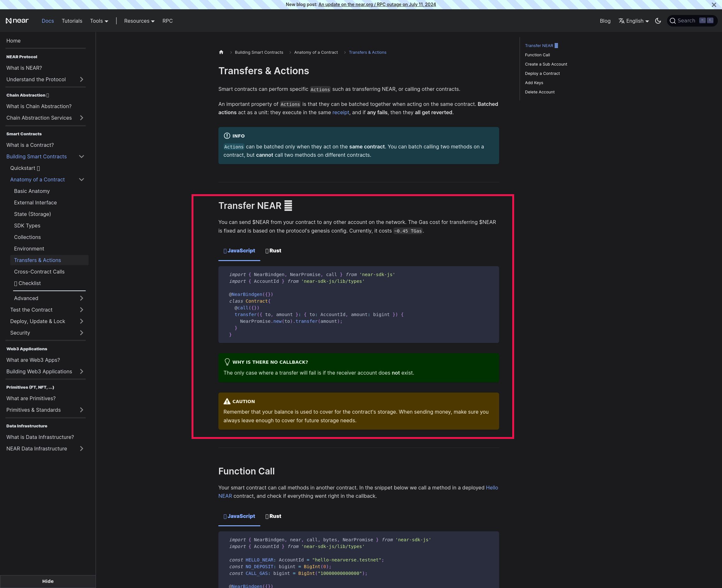The width and height of the screenshot is (722, 588).
Task: Open Cross-Contract Calls page
Action: [x=39, y=272]
